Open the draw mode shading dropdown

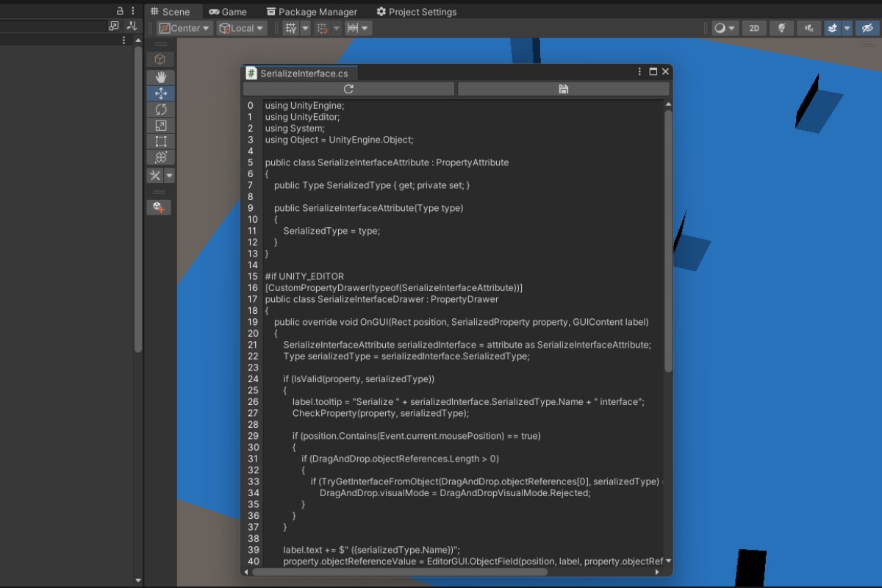[x=725, y=28]
